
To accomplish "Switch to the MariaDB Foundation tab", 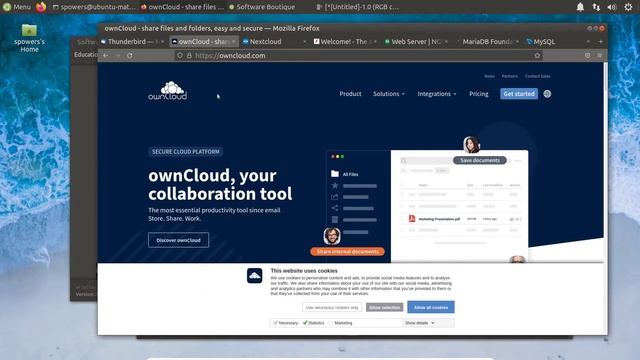I will pos(487,42).
